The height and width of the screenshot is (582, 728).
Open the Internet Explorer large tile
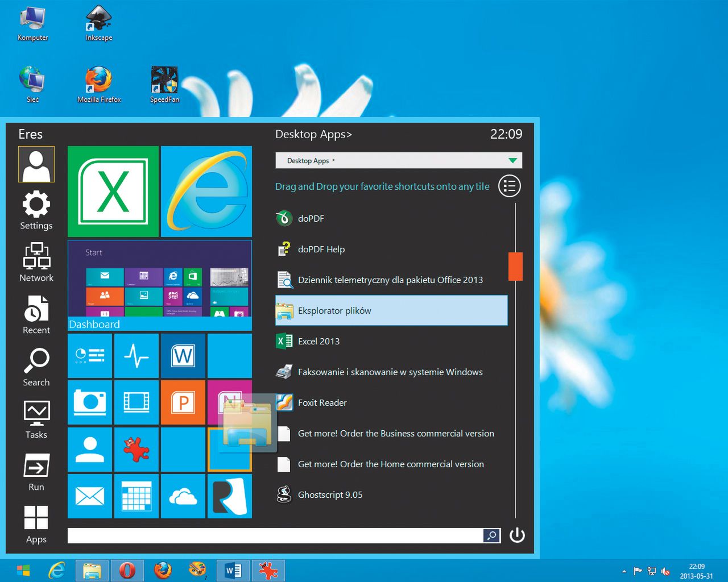[206, 192]
